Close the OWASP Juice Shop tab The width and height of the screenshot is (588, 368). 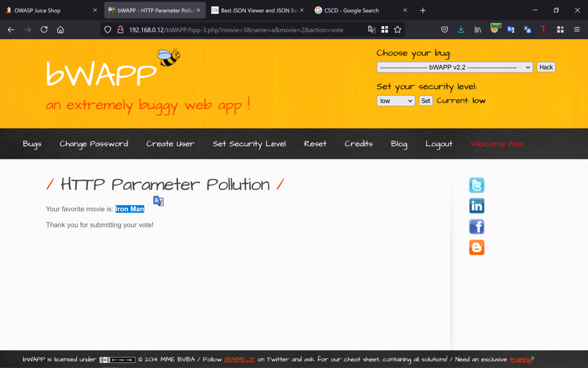pos(95,10)
